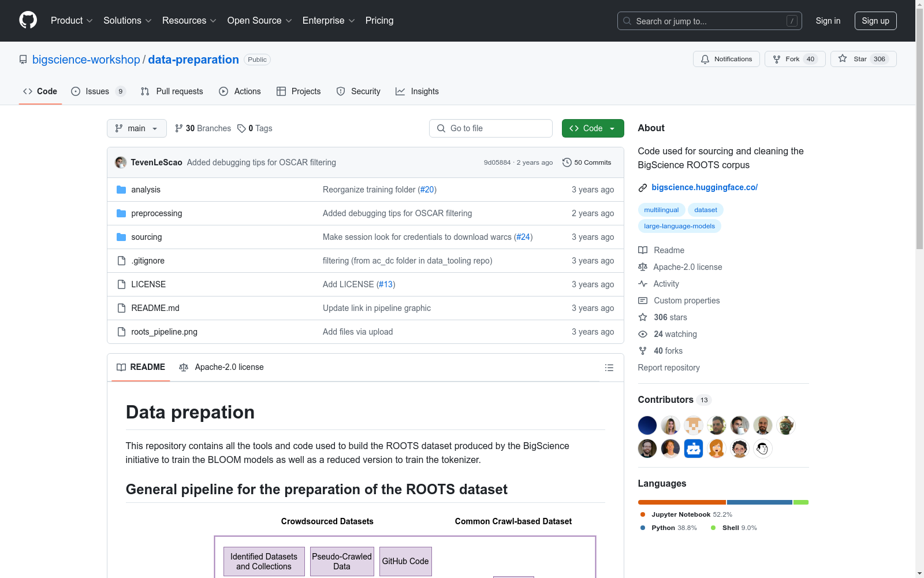This screenshot has height=578, width=924.
Task: Switch to the Insights tab
Action: pos(417,91)
